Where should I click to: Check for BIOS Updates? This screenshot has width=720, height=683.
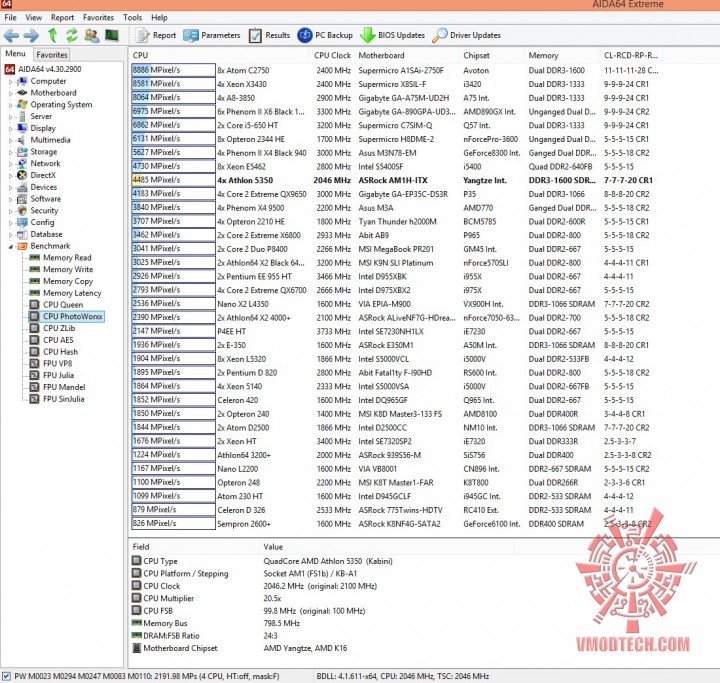[x=393, y=35]
